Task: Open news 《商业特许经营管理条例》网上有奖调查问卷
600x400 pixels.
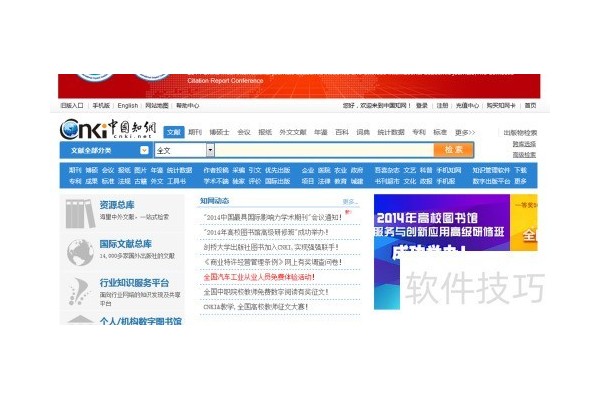Action: tap(272, 262)
